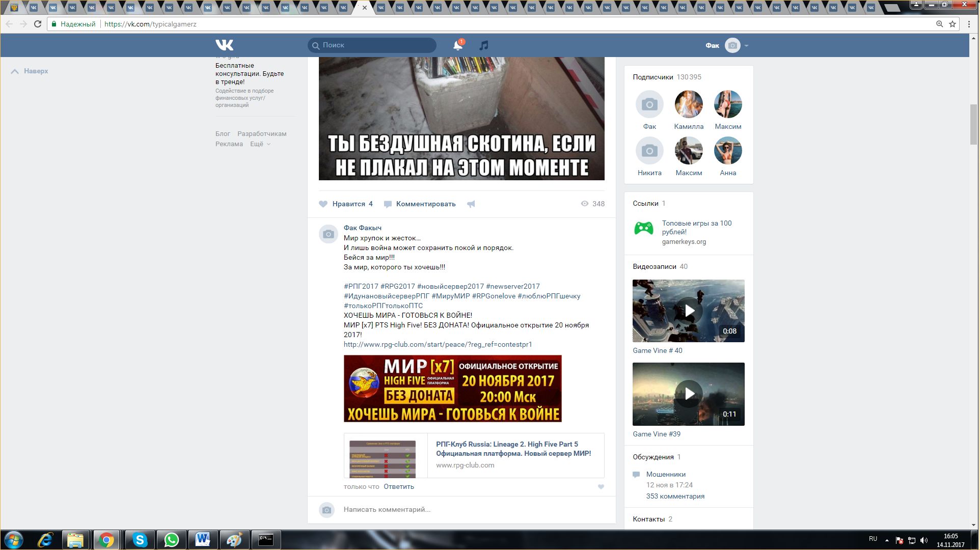
Task: Click the go back arrow in Chrome
Action: click(x=9, y=24)
